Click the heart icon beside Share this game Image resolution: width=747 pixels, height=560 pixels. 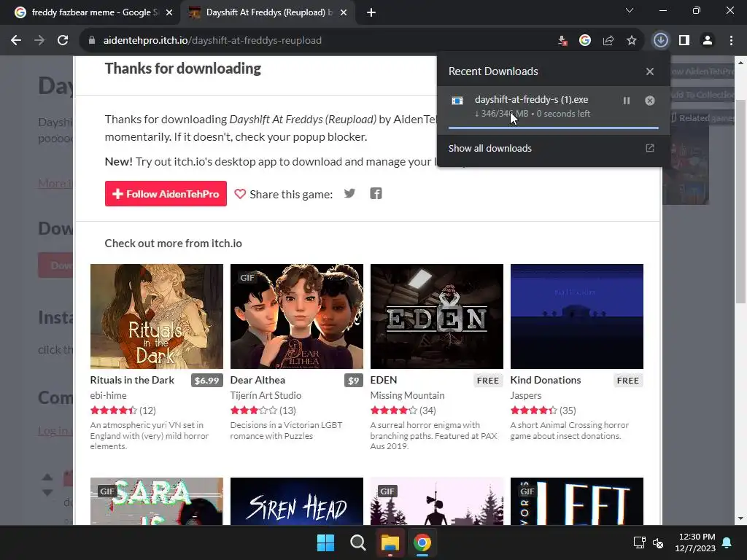click(240, 194)
